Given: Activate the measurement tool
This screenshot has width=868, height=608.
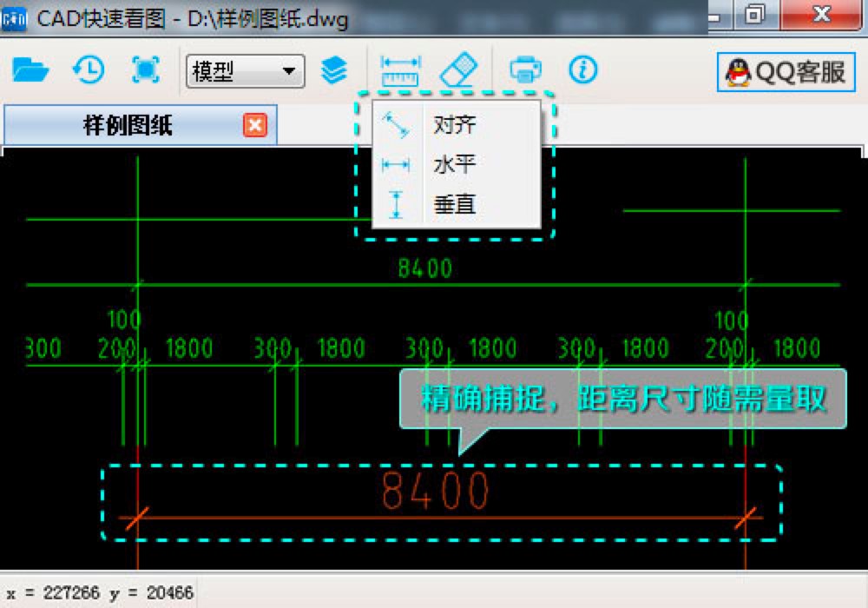Looking at the screenshot, I should [400, 70].
